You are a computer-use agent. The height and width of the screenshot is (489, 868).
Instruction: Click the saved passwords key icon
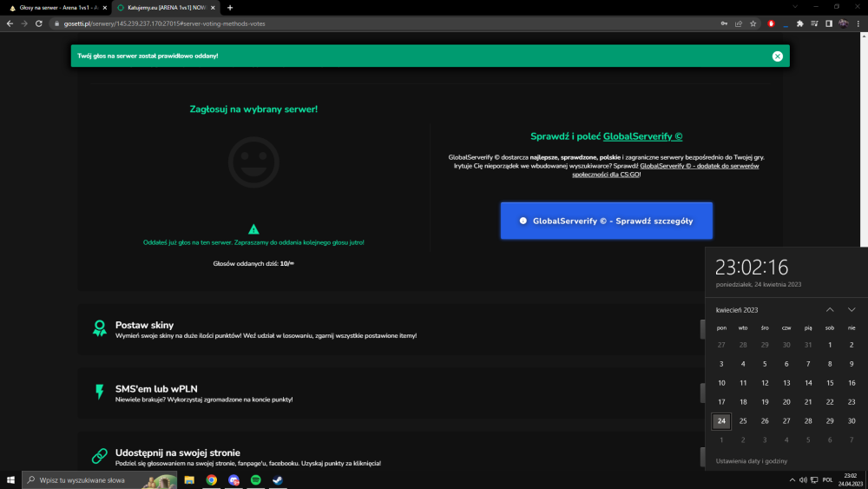(x=724, y=23)
